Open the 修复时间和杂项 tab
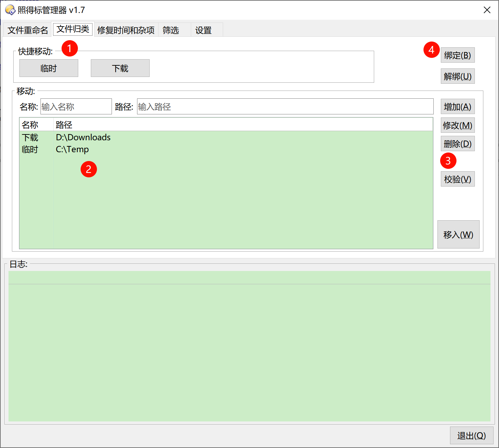 click(x=126, y=30)
